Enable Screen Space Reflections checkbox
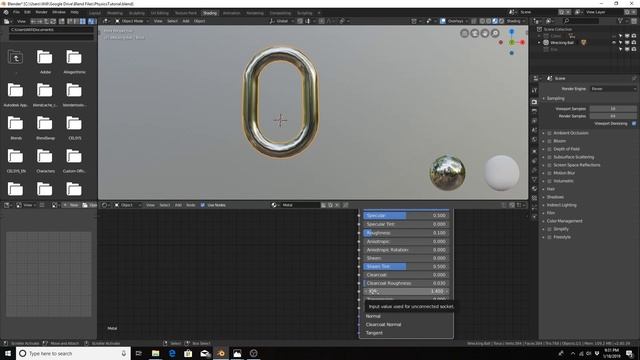Screen dimensions: 640x360 coord(549,165)
